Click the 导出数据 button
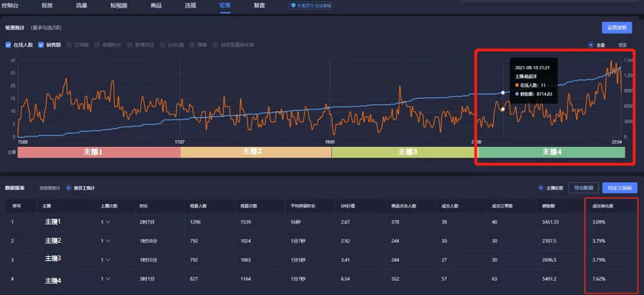The width and height of the screenshot is (644, 295). tap(583, 188)
